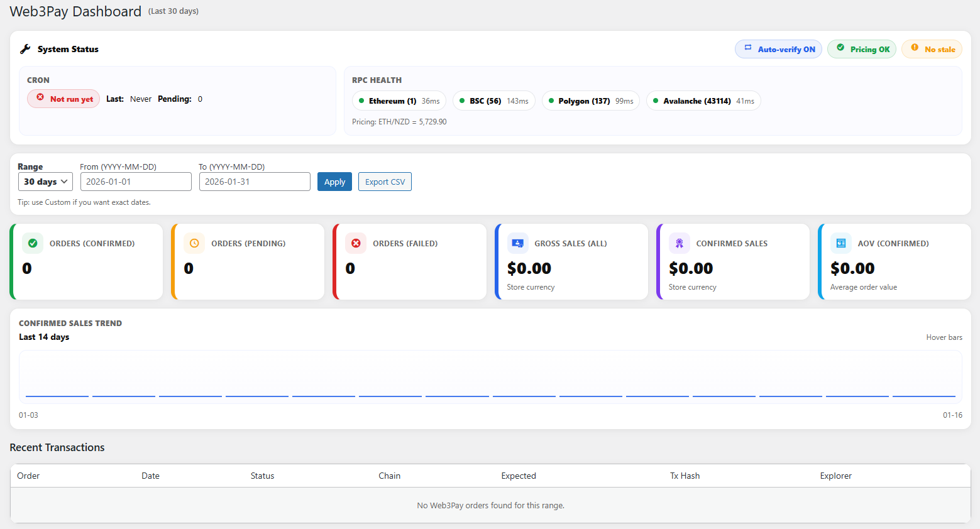Viewport: 980px width, 529px height.
Task: Click the Gross Sales (All) card icon
Action: (x=518, y=243)
